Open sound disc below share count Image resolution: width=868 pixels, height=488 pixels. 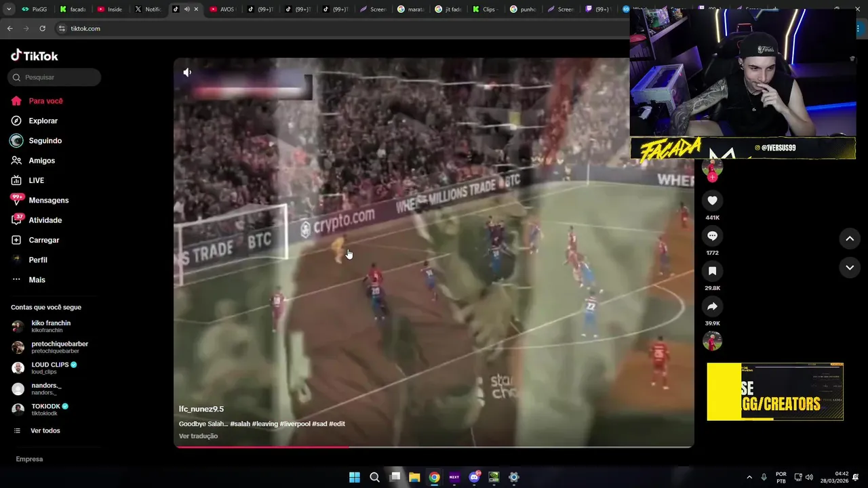point(712,341)
